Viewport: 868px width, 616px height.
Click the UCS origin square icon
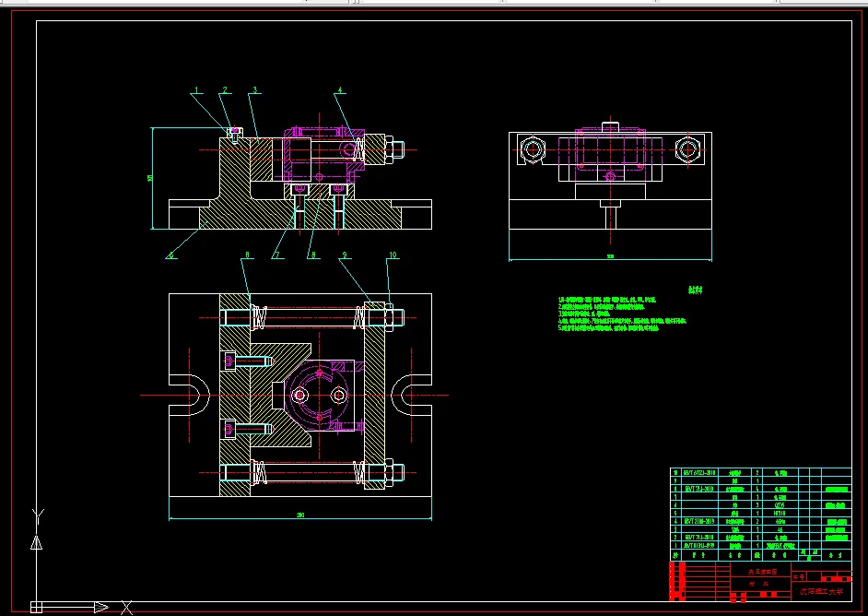[x=36, y=607]
